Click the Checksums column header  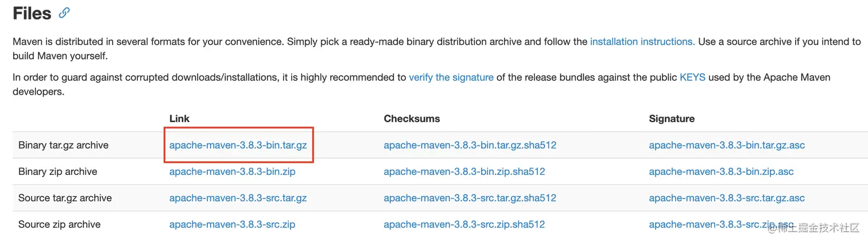click(412, 119)
